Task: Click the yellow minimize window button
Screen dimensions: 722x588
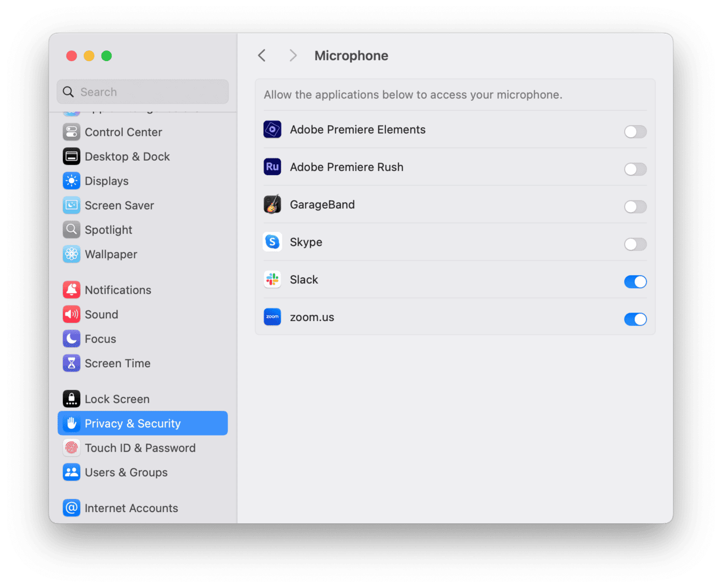Action: (89, 56)
